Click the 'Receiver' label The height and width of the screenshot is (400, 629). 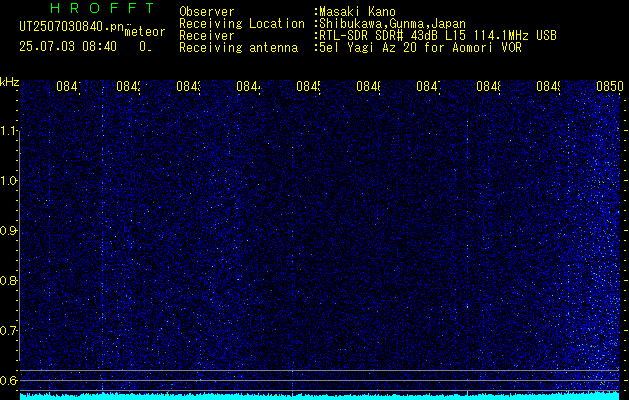point(207,36)
